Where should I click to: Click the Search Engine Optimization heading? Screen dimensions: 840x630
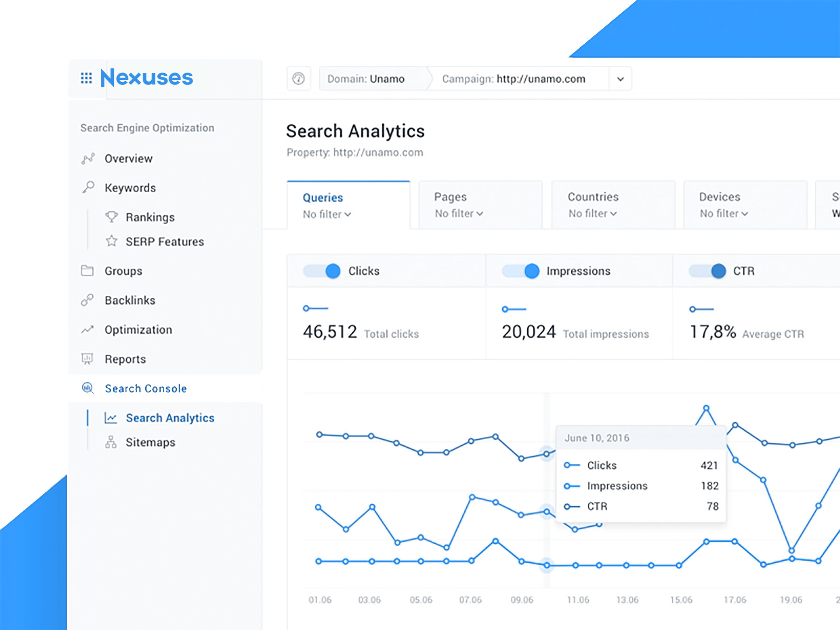tap(147, 128)
